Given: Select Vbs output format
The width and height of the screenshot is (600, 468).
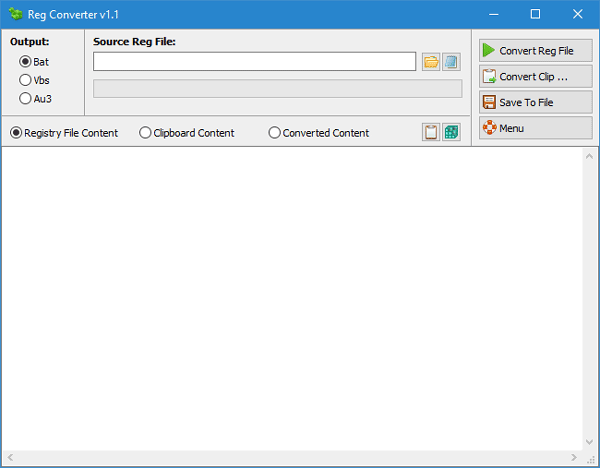Looking at the screenshot, I should pos(34,80).
